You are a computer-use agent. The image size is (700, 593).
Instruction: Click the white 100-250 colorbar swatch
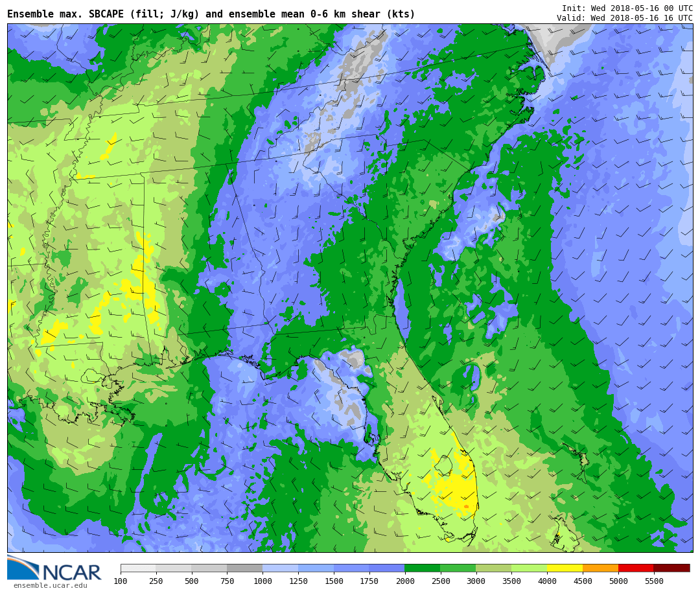point(138,568)
